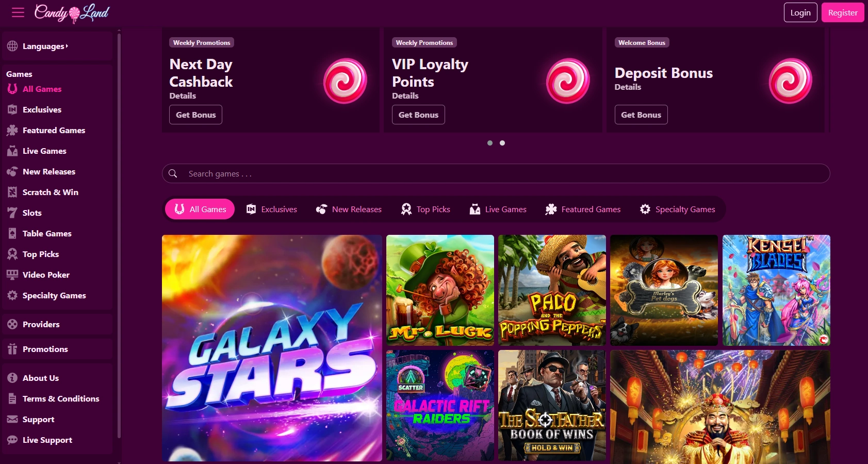
Task: Open Table Games in the sidebar
Action: pos(47,233)
